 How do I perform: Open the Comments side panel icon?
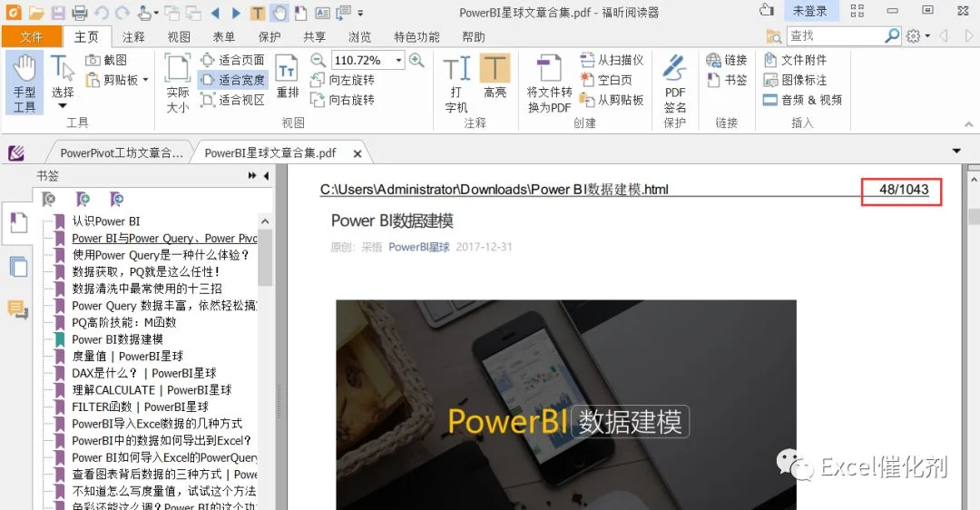click(x=17, y=309)
